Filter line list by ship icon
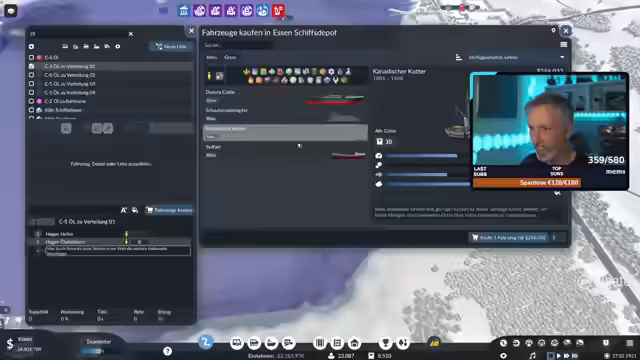 96,47
